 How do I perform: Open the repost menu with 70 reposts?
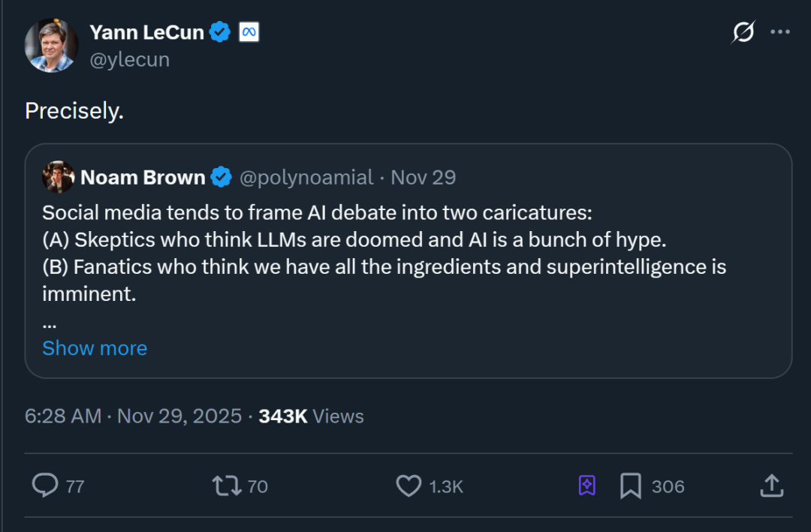coord(227,485)
